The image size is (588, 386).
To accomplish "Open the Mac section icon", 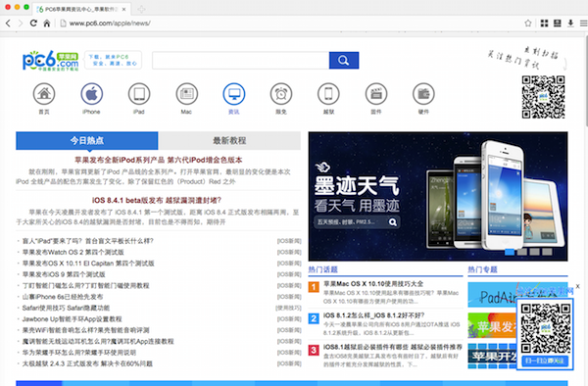I will pos(186,94).
